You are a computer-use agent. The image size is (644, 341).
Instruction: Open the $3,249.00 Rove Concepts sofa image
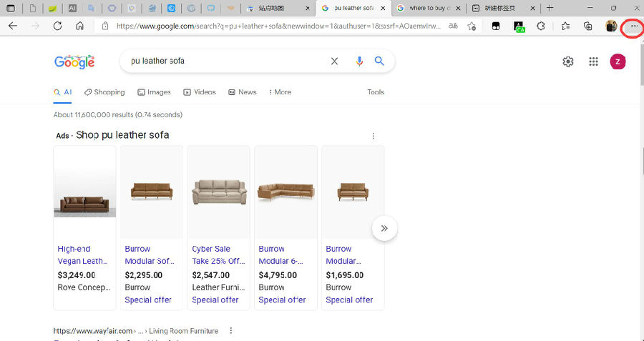coord(84,192)
